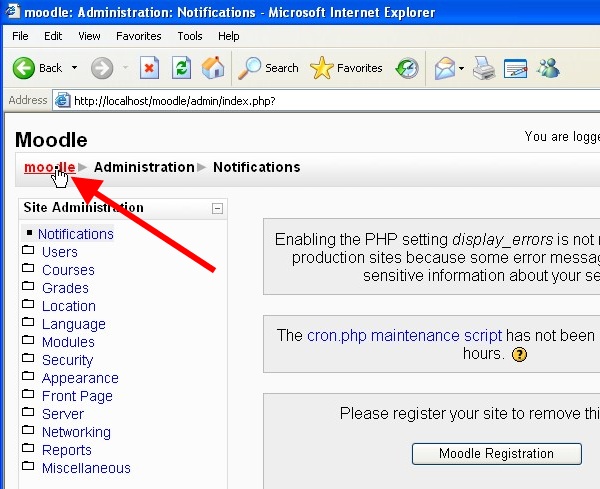The image size is (600, 489).
Task: Click the Security folder icon
Action: tap(28, 358)
